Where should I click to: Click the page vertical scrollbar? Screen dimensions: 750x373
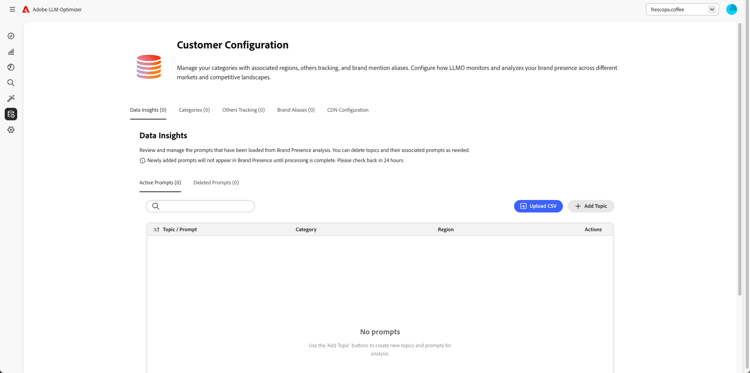point(740,158)
